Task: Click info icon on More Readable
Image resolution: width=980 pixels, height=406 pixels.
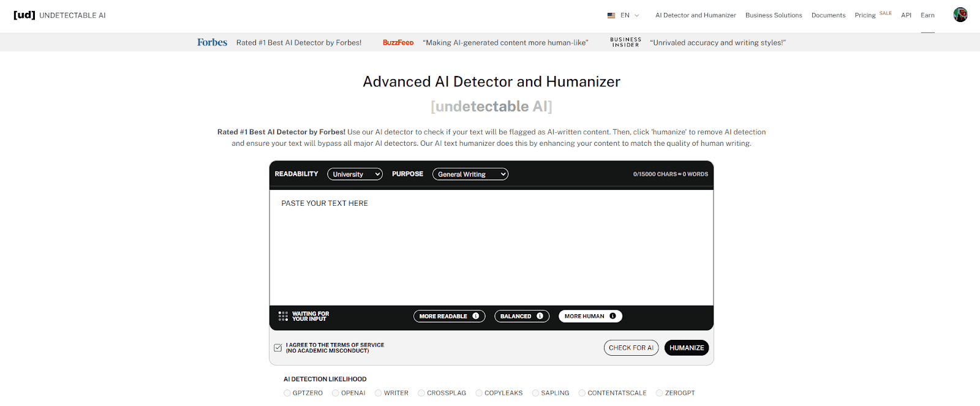Action: (476, 316)
